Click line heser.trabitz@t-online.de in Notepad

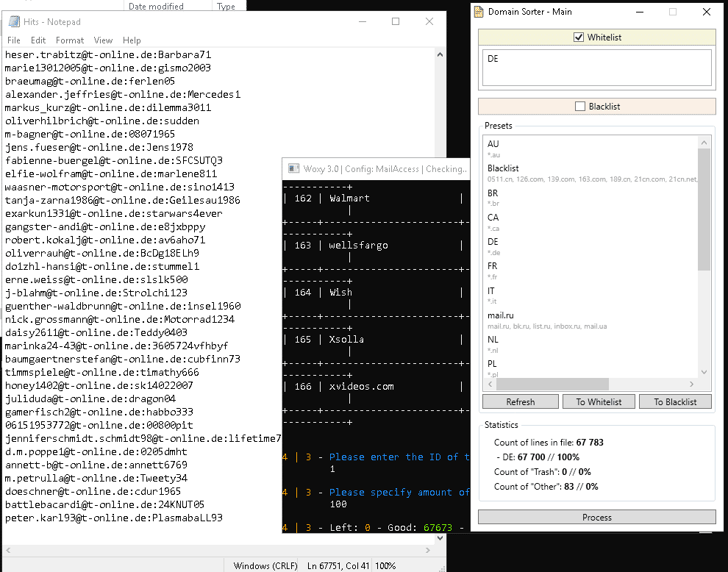click(x=108, y=55)
